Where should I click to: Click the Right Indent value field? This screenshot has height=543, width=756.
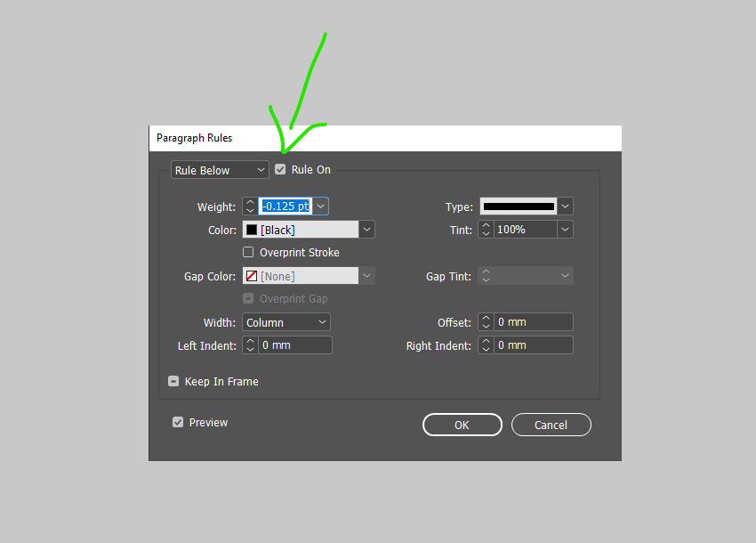pos(534,345)
